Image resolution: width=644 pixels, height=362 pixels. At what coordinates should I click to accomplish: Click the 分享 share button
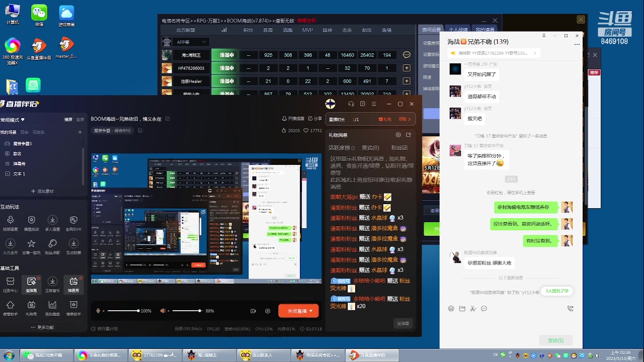click(x=314, y=119)
